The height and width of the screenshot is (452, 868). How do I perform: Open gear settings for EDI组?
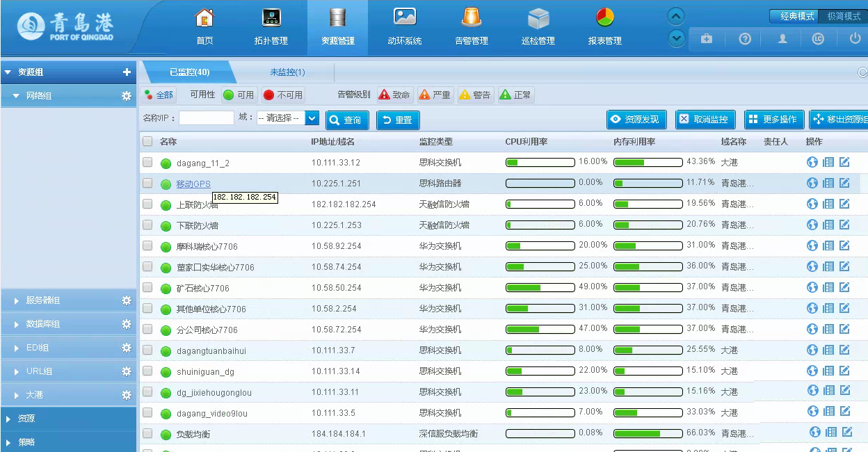[x=127, y=348]
